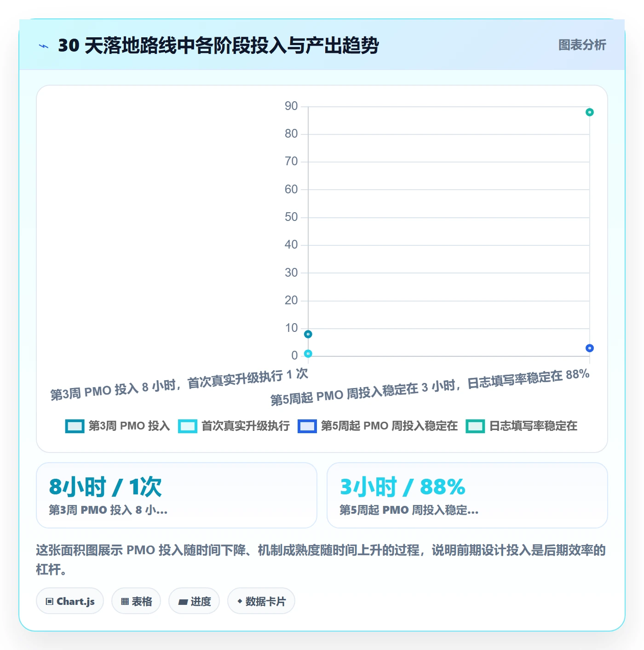The width and height of the screenshot is (644, 650).
Task: Click the card subtitle 第3周 PMO 投入 8 小...
Action: pos(108,510)
